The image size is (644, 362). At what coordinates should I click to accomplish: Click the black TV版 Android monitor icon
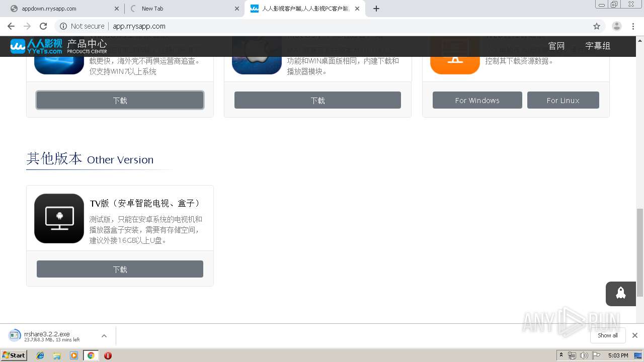coord(59,218)
